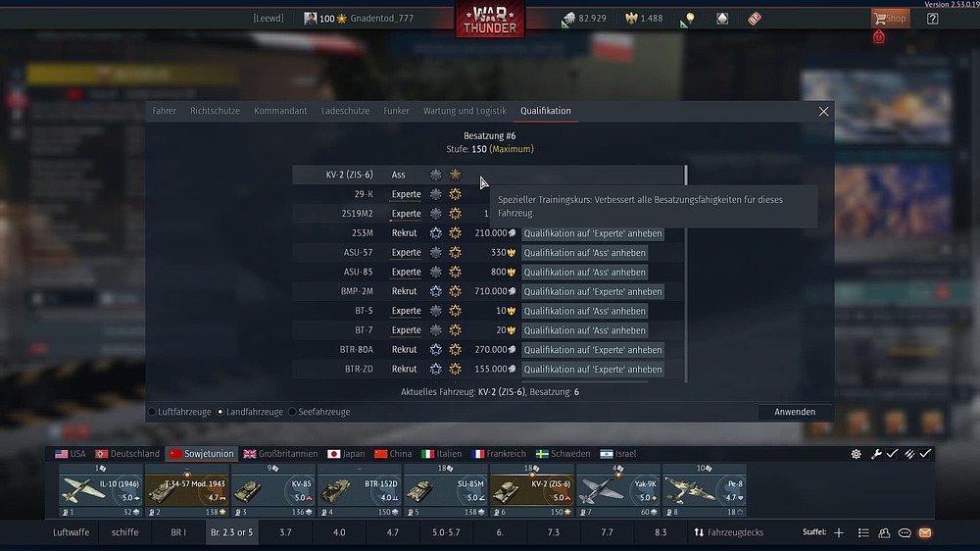Select the Italien nation tab
980x551 pixels.
click(x=442, y=453)
